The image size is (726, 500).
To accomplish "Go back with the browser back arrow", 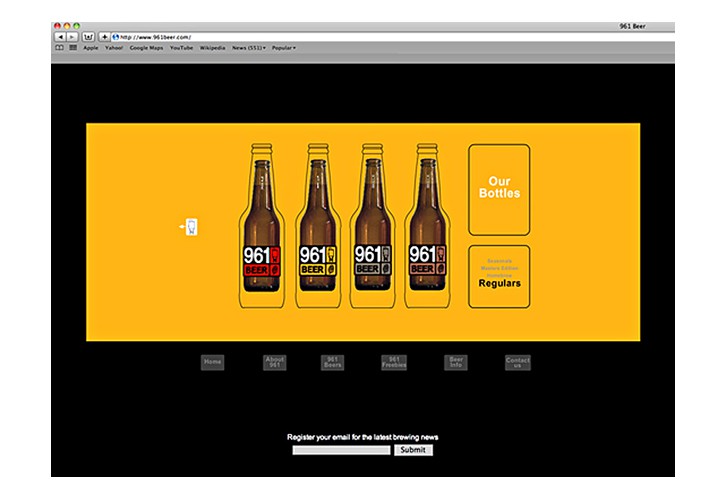I will [x=60, y=37].
